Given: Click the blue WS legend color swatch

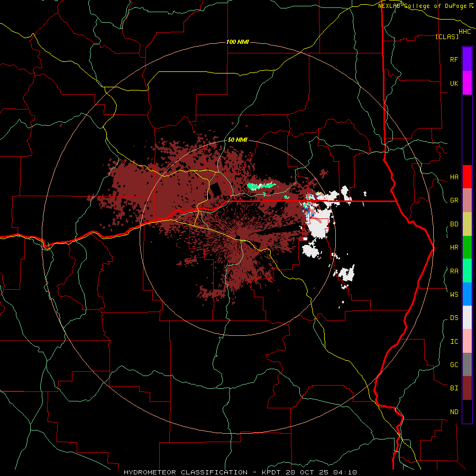Looking at the screenshot, I should coord(467,294).
